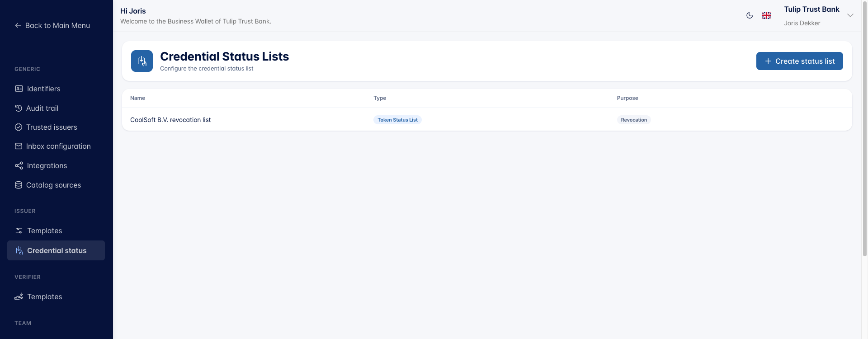Click the Inbox configuration envelope icon

19,146
